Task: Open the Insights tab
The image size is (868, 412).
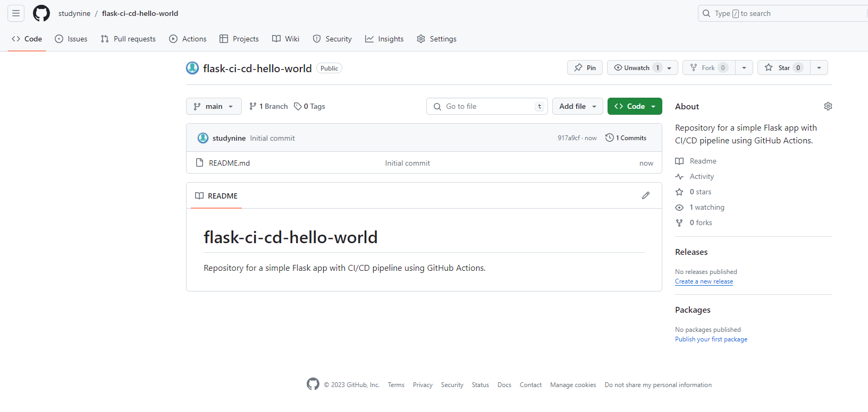Action: point(384,39)
